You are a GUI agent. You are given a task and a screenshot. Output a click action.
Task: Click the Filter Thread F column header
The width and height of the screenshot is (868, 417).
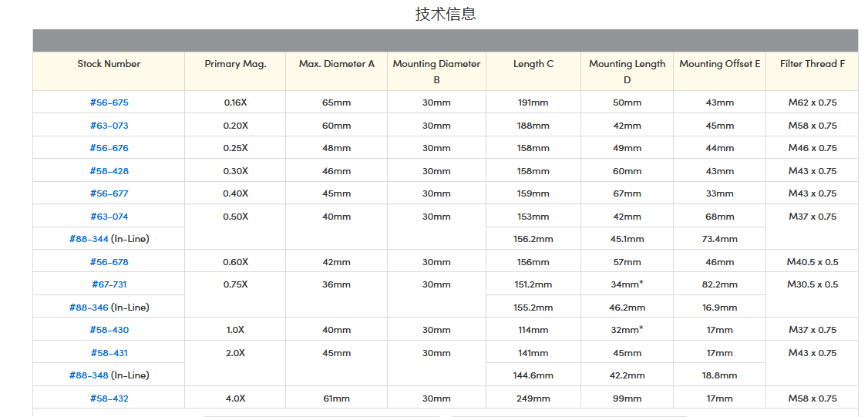(812, 64)
